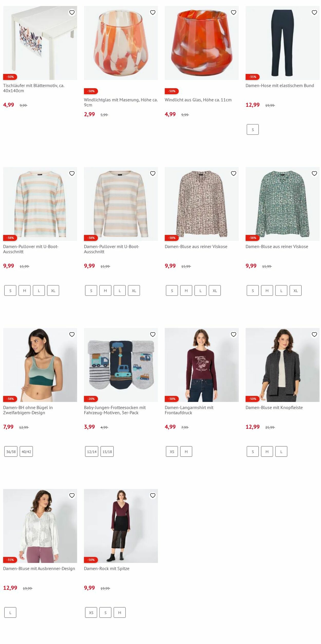321x644 pixels.
Task: Click heart icon on Damen-Hose mit elastischem Bund
Action: pyautogui.click(x=314, y=12)
